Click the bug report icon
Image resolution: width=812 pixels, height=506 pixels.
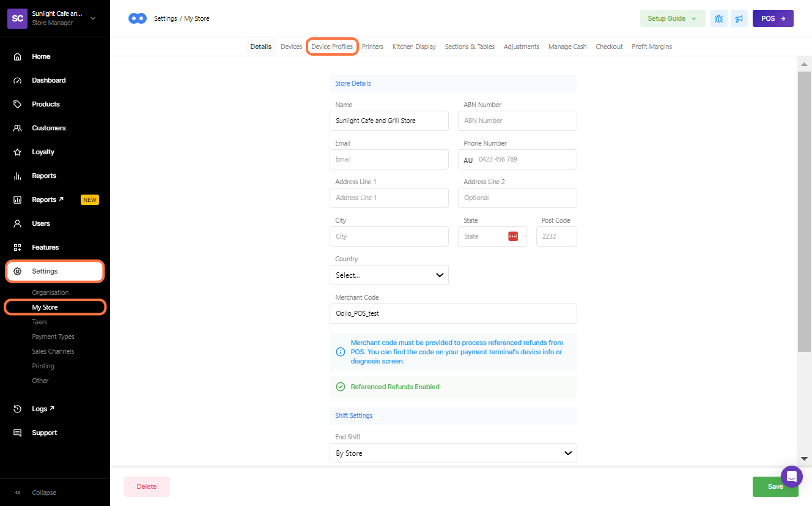point(718,18)
